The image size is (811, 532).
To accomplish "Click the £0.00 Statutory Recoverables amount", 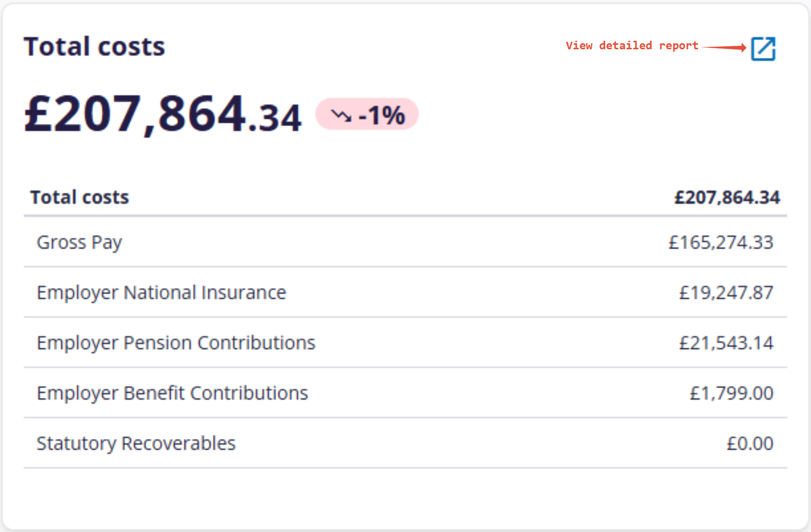I will tap(750, 444).
